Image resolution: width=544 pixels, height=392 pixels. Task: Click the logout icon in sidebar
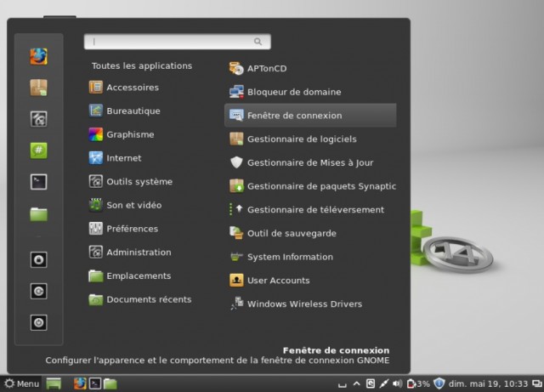pyautogui.click(x=38, y=292)
